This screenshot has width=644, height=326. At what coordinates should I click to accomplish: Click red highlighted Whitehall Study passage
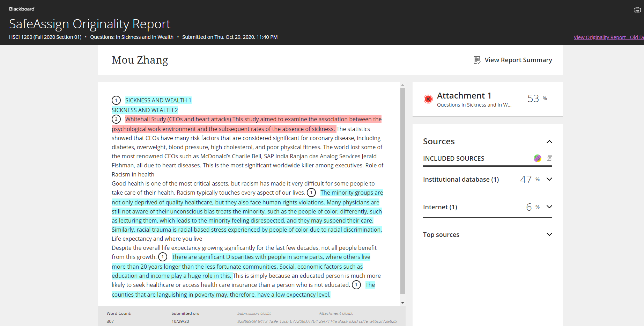(x=247, y=124)
